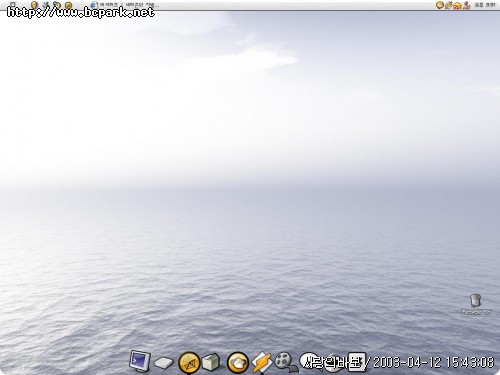
Task: Open the flat white drive icon in the dock
Action: pyautogui.click(x=164, y=363)
